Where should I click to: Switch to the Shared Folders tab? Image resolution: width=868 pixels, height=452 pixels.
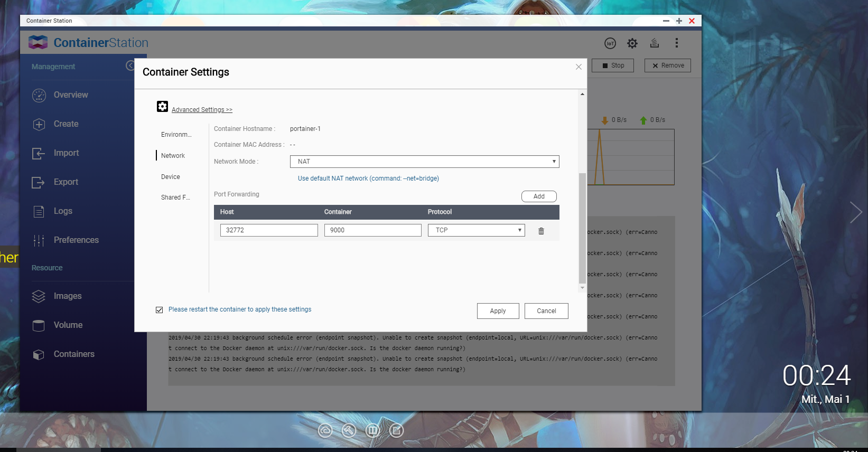[x=175, y=197]
